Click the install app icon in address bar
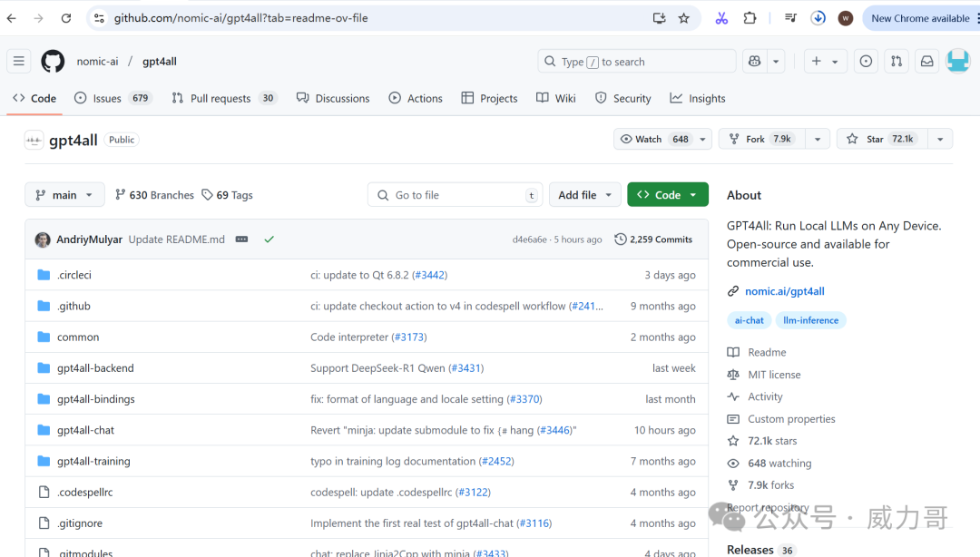 [x=659, y=18]
